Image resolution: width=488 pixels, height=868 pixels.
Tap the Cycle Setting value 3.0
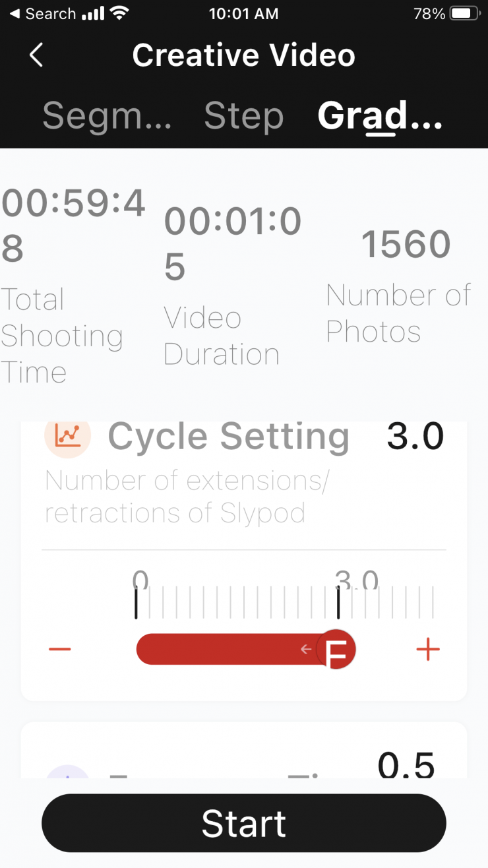pos(415,437)
